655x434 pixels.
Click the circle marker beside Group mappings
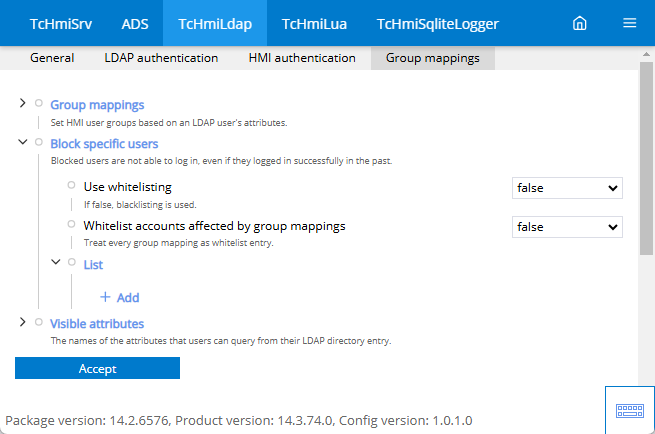39,103
